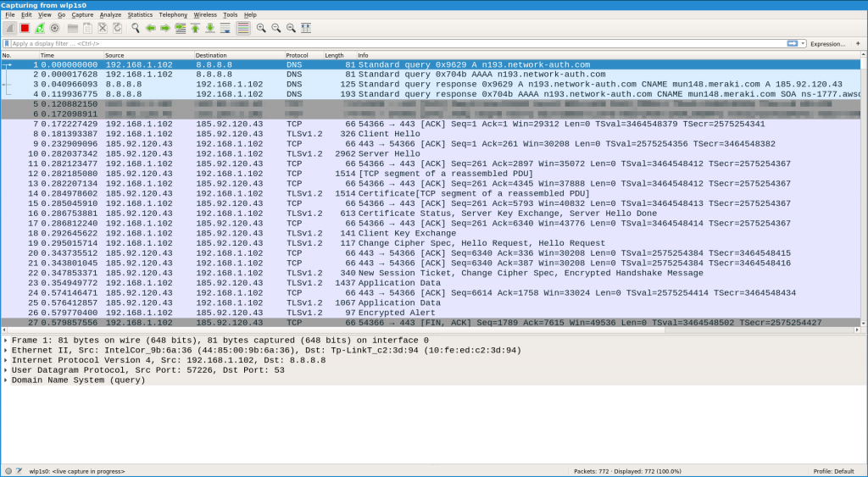This screenshot has height=477, width=868.
Task: Sort by the Info column header
Action: click(x=608, y=55)
